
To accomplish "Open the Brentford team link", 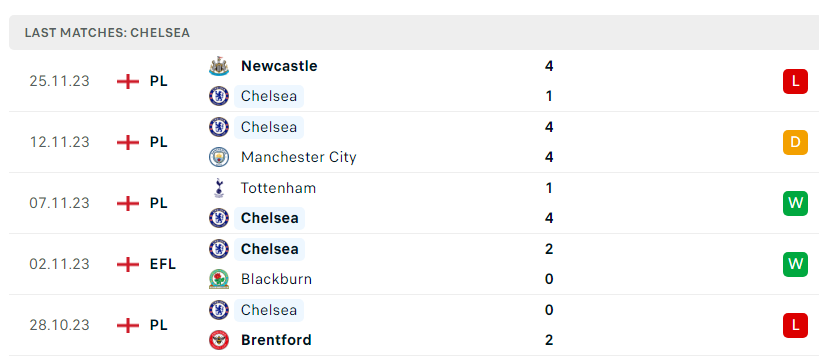I will click(x=276, y=340).
